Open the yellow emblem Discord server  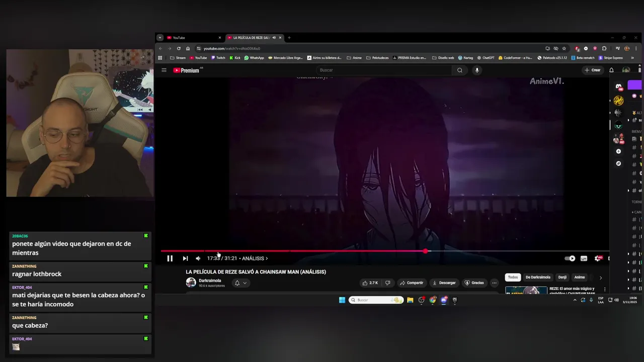click(x=618, y=101)
